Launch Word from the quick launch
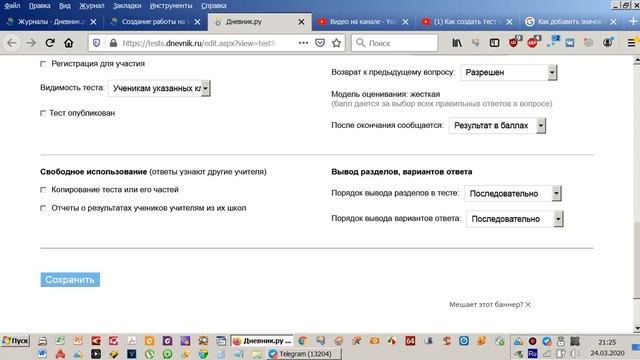 pyautogui.click(x=42, y=354)
